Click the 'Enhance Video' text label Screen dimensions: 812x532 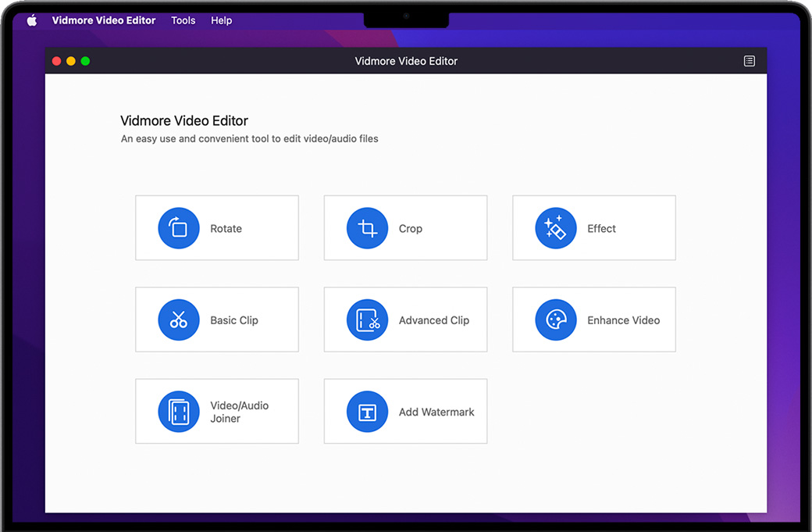tap(623, 320)
